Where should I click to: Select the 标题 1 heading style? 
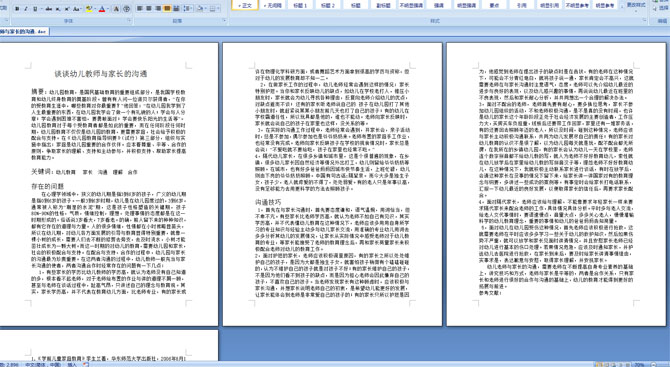point(300,5)
